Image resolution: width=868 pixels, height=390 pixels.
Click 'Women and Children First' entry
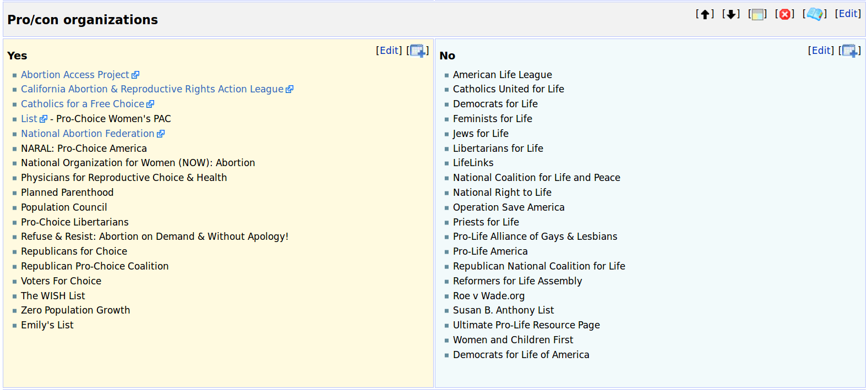pos(513,340)
